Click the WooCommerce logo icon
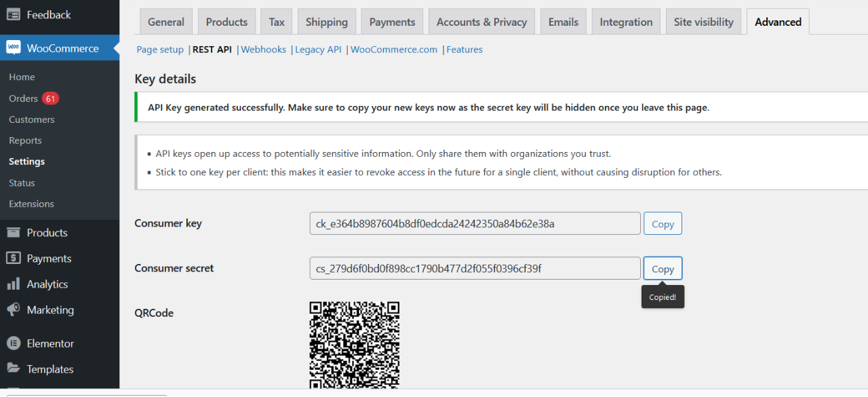Viewport: 868px width, 397px height. click(x=14, y=48)
